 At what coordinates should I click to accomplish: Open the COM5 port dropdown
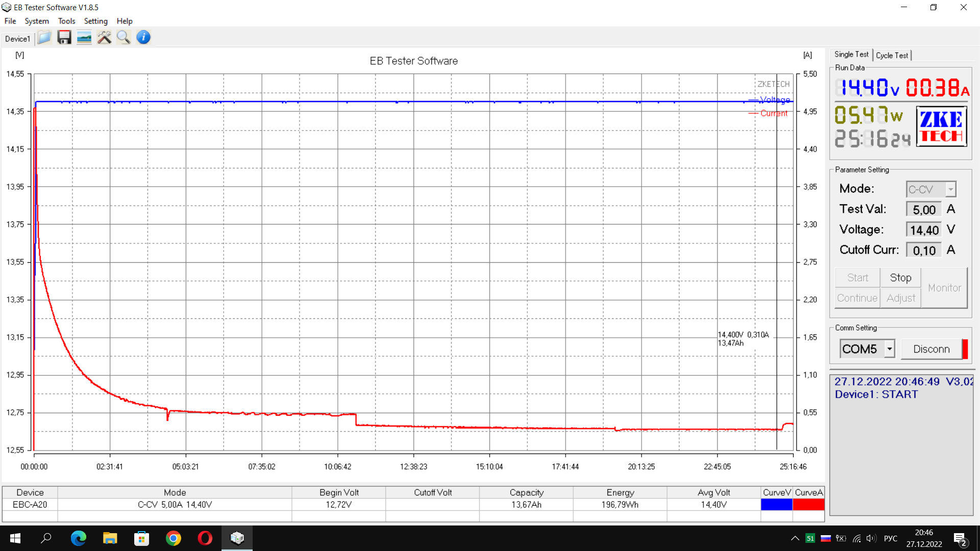click(x=890, y=349)
